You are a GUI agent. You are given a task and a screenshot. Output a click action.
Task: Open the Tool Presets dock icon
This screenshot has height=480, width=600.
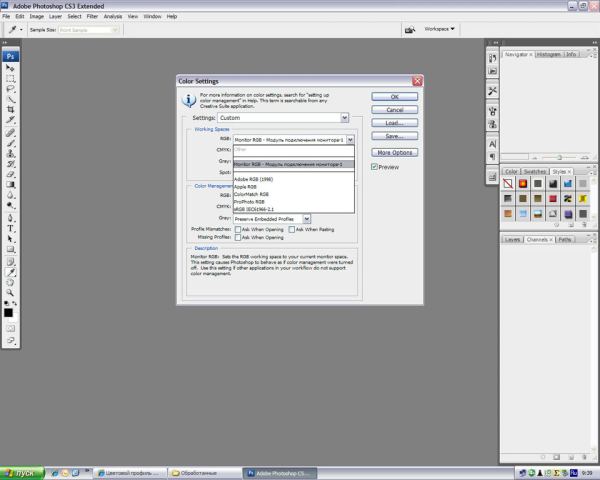tap(492, 91)
